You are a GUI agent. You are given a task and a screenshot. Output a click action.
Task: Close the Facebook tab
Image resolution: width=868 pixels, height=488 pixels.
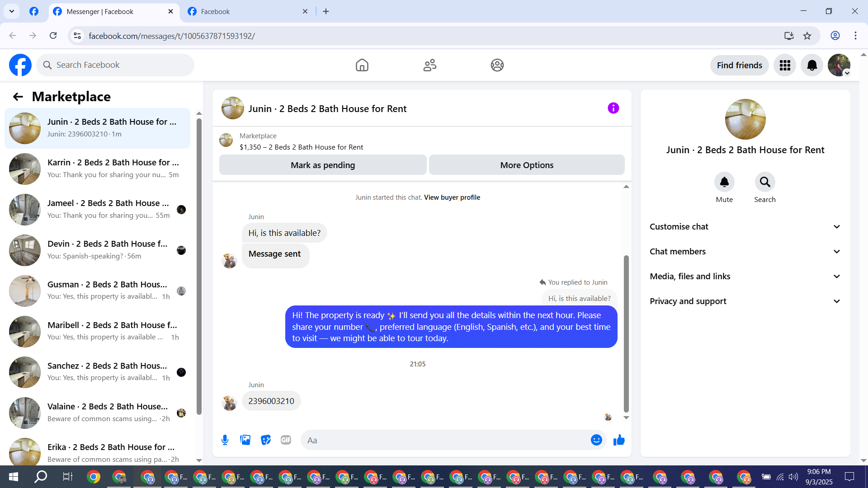[x=305, y=12]
